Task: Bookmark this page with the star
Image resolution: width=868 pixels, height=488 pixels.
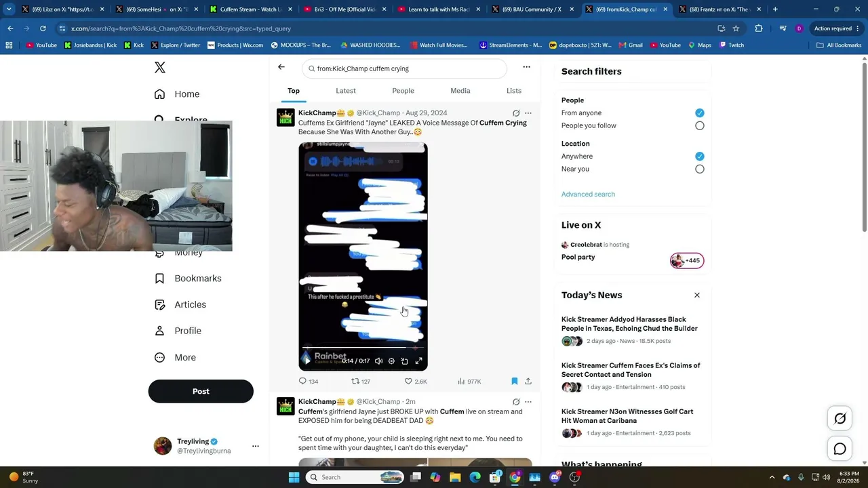Action: tap(736, 28)
